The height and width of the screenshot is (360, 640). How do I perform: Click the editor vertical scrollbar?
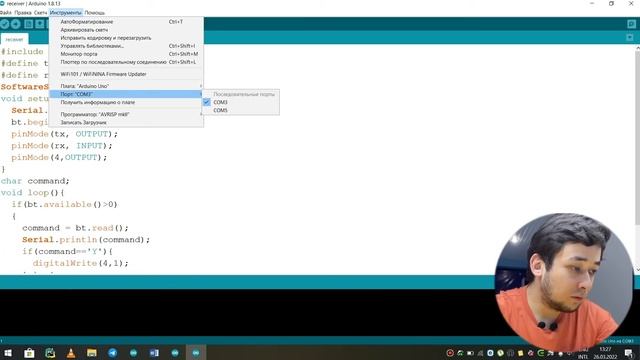[x=637, y=139]
